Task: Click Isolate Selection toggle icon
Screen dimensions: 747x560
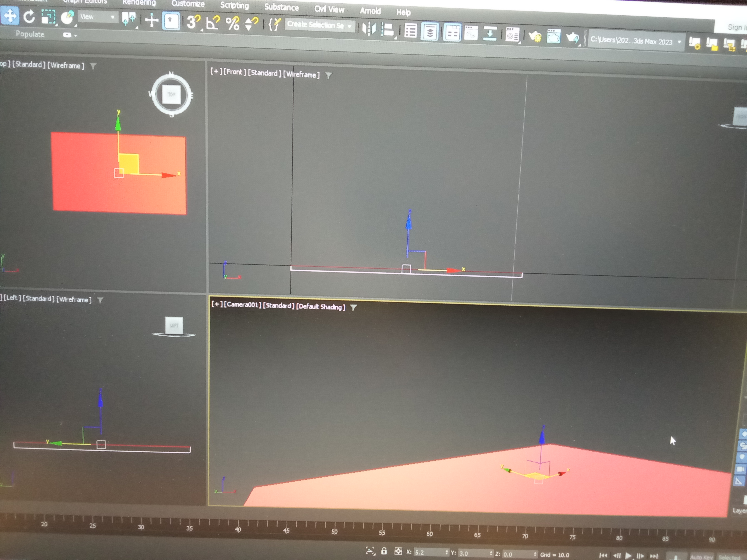Action: click(370, 551)
